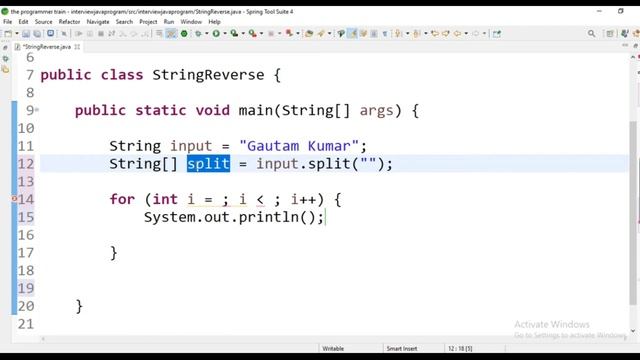Click the Suspend debug icon
This screenshot has width=640, height=360.
[90, 33]
